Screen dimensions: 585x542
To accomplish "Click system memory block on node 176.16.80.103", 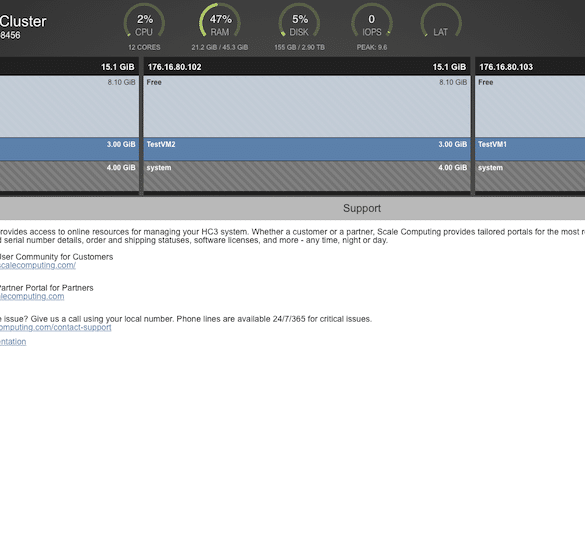I will 530,176.
